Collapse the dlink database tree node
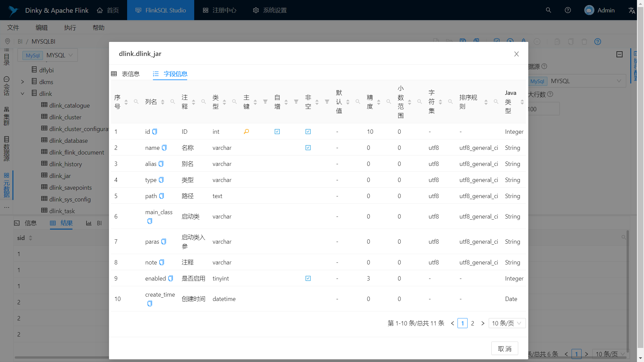 [x=22, y=94]
